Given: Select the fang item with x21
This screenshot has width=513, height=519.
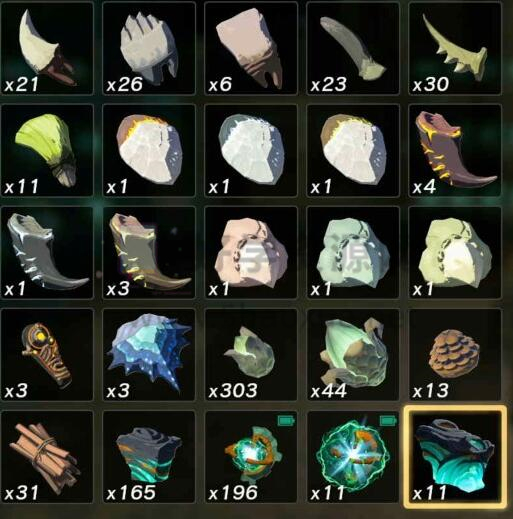Looking at the screenshot, I should (x=47, y=48).
